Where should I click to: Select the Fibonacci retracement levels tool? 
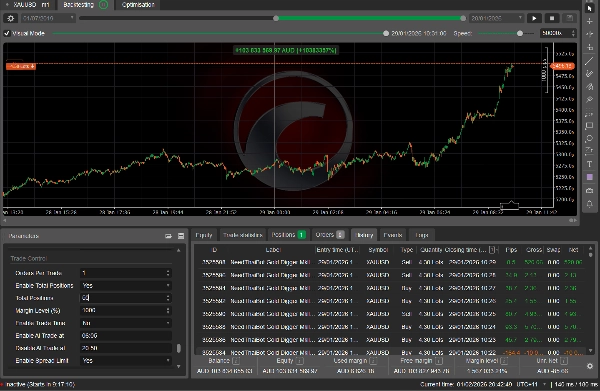589,113
